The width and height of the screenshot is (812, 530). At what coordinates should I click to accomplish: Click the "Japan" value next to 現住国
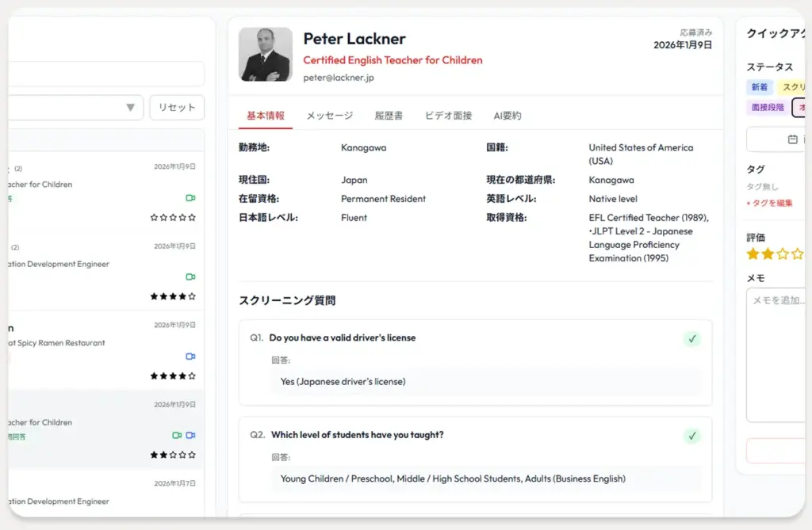tap(354, 180)
